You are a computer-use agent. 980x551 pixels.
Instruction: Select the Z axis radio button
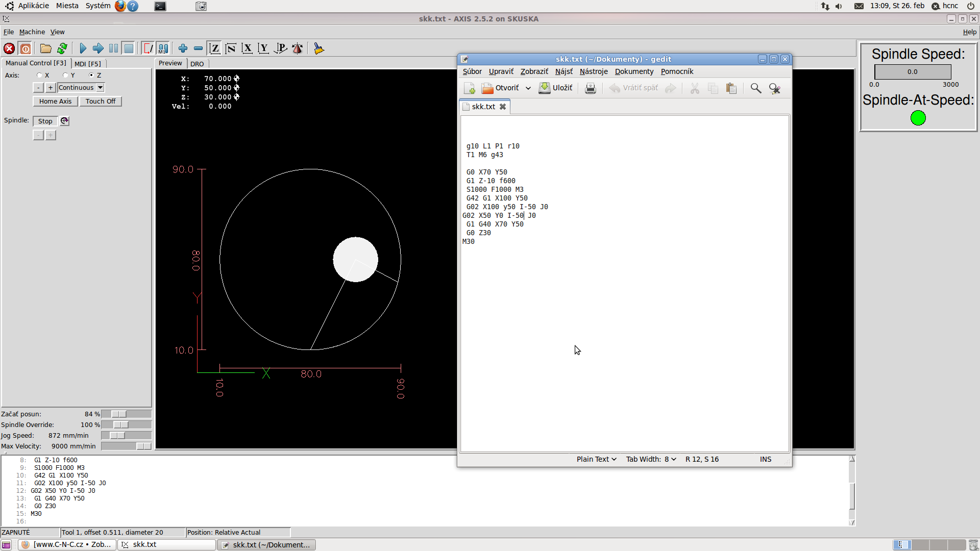tap(91, 75)
